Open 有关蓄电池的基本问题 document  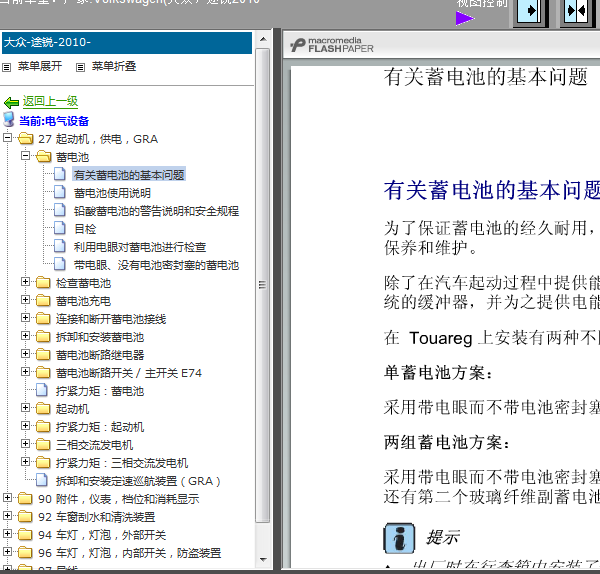[129, 175]
